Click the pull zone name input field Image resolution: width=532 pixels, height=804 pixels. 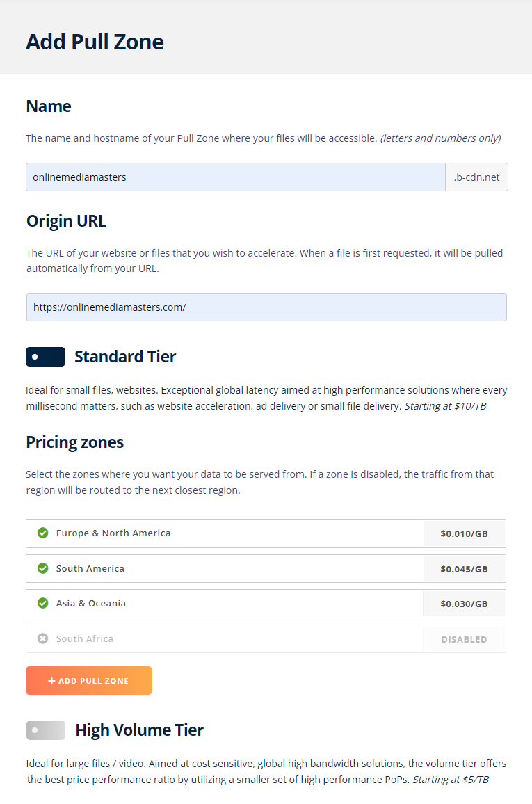tap(236, 177)
